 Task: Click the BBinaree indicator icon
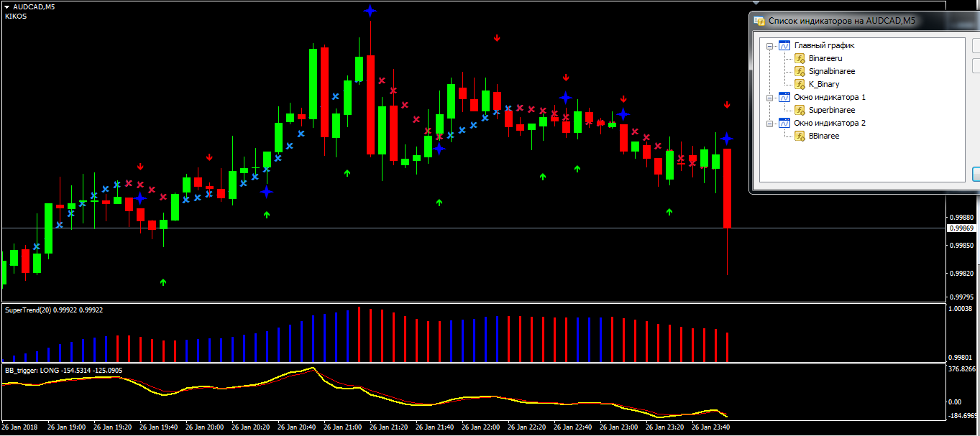point(799,136)
